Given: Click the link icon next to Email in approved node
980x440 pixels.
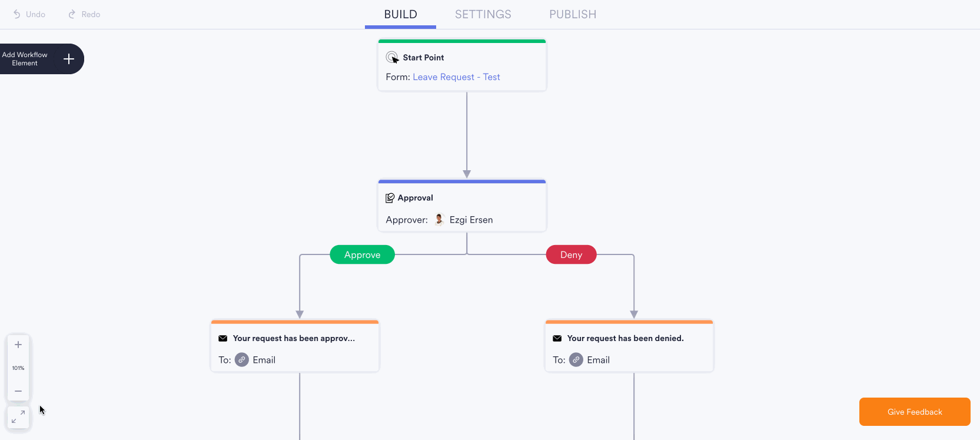Looking at the screenshot, I should point(241,359).
